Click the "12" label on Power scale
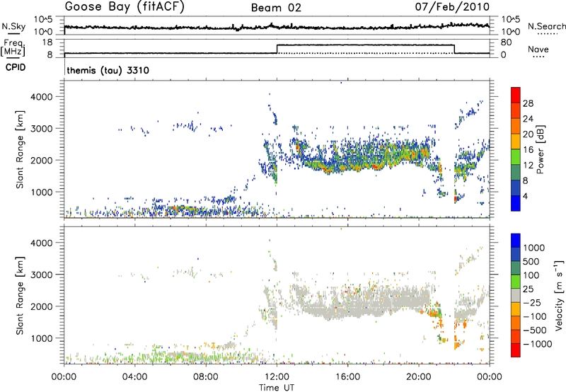This screenshot has width=566, height=392. 528,166
